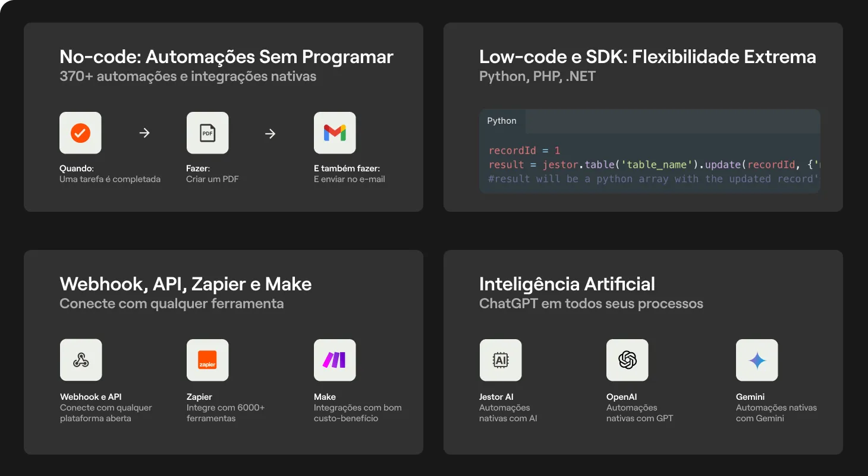868x476 pixels.
Task: Click the OpenAI logo icon
Action: coord(627,360)
